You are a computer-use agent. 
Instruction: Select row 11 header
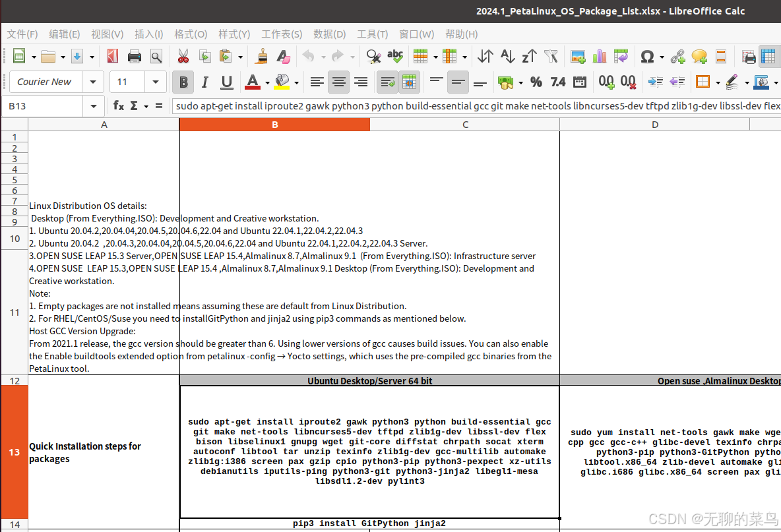pyautogui.click(x=15, y=312)
